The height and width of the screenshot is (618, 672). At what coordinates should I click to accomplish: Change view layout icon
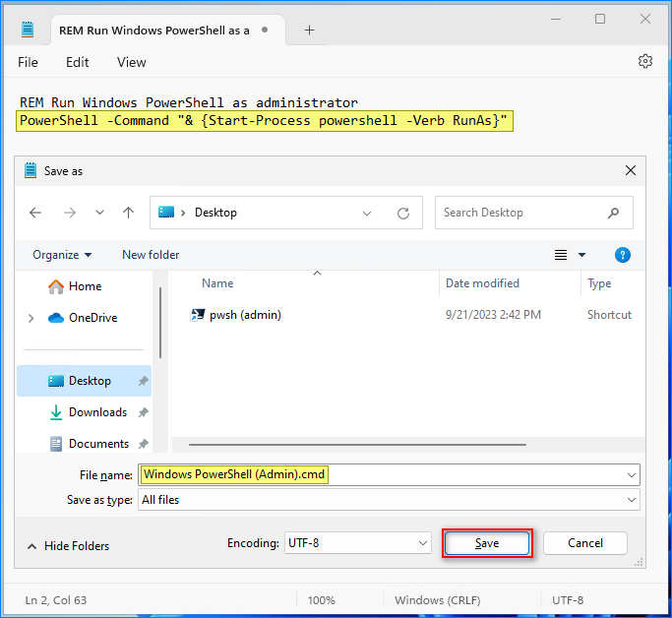pos(561,255)
